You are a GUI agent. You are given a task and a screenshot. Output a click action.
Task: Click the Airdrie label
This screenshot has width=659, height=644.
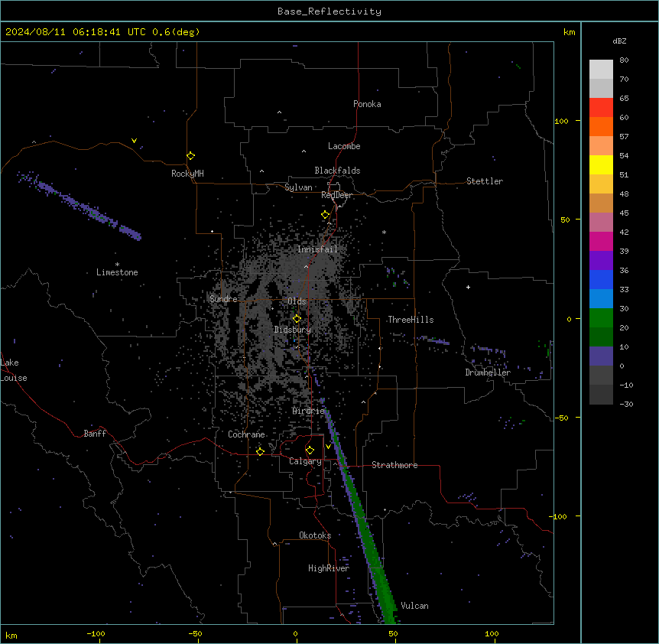308,411
